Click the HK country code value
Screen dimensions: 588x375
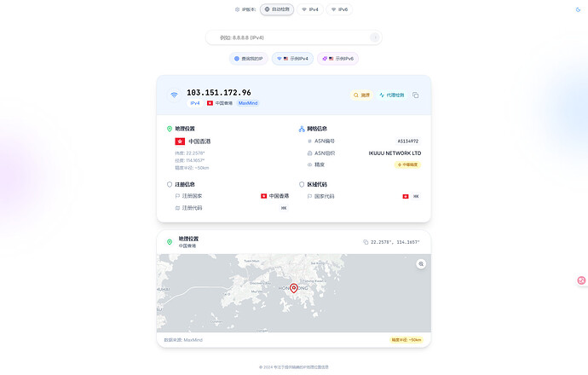tap(416, 197)
